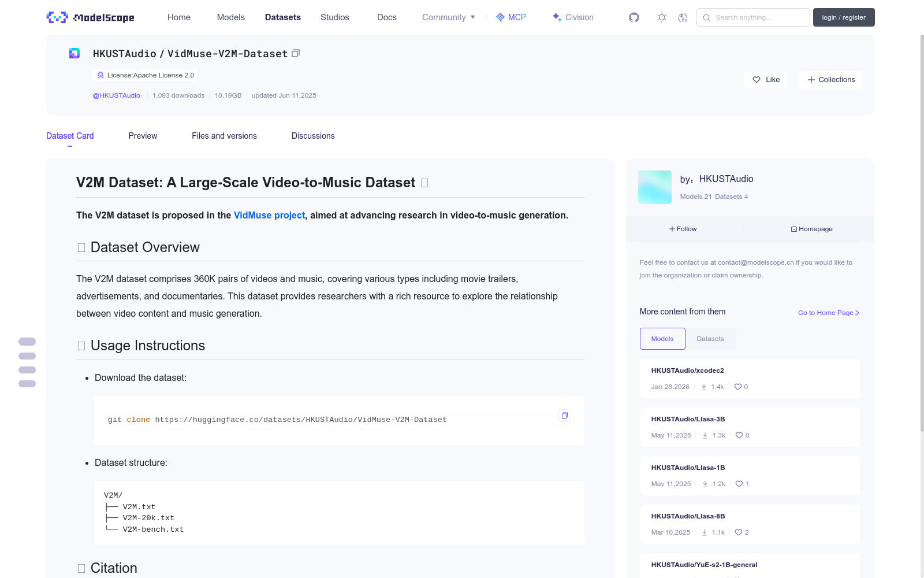Click the 'Dataset Overview' heading
Image resolution: width=924 pixels, height=578 pixels.
click(x=145, y=247)
